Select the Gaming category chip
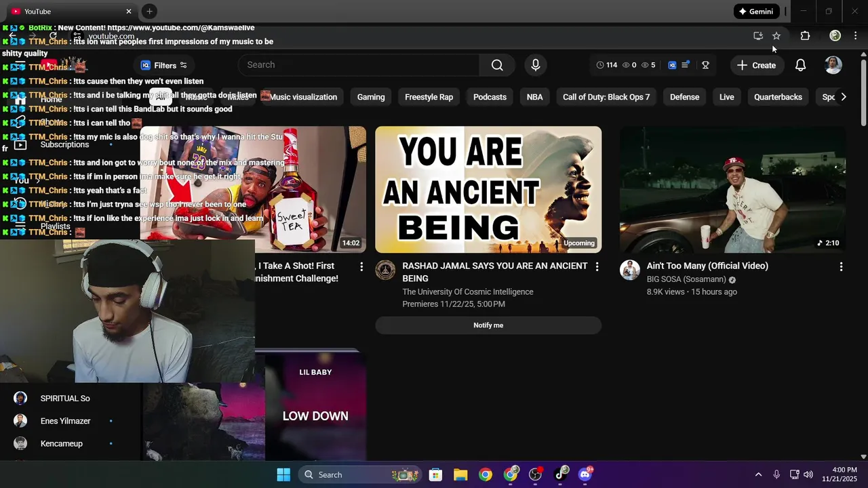This screenshot has height=488, width=868. [x=371, y=97]
